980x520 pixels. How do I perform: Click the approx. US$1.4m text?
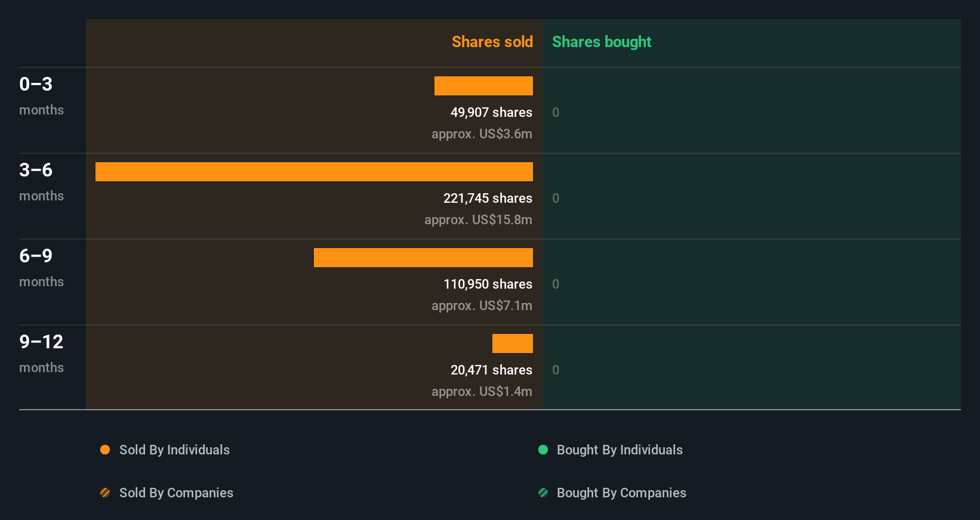pyautogui.click(x=482, y=392)
